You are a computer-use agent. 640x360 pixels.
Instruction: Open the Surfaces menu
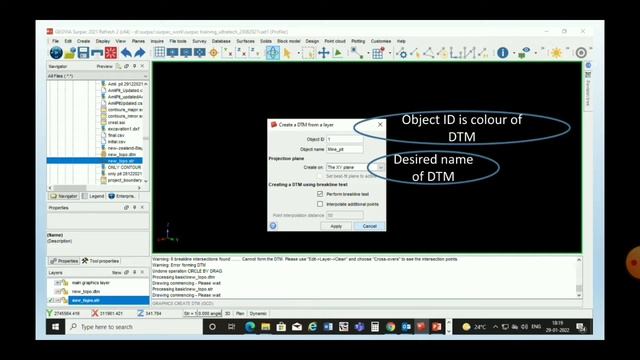(245, 41)
